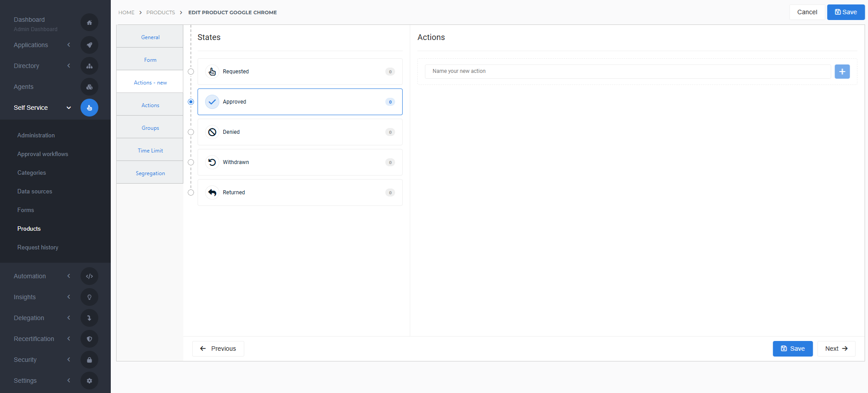
Task: Click the Directory hierarchy icon
Action: pyautogui.click(x=89, y=66)
